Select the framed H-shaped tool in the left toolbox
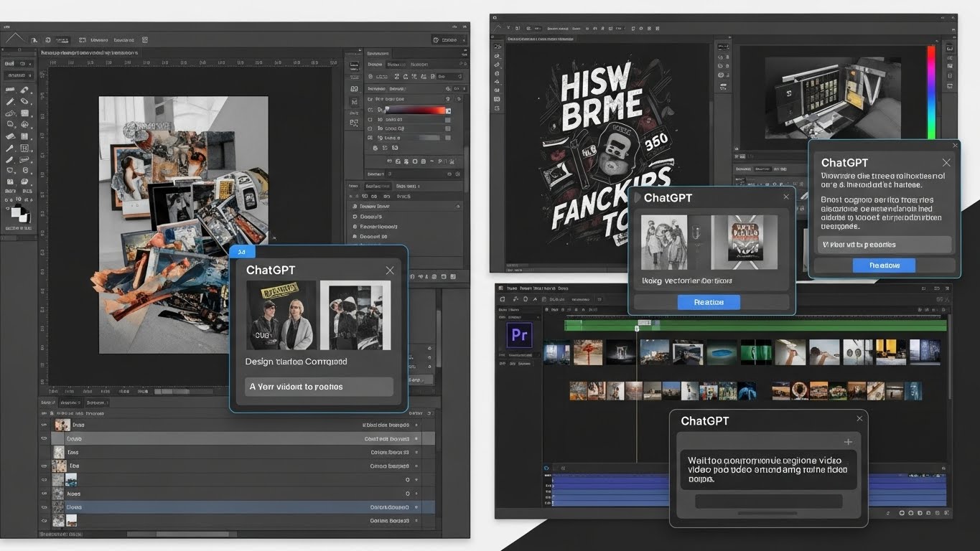 pos(24,148)
